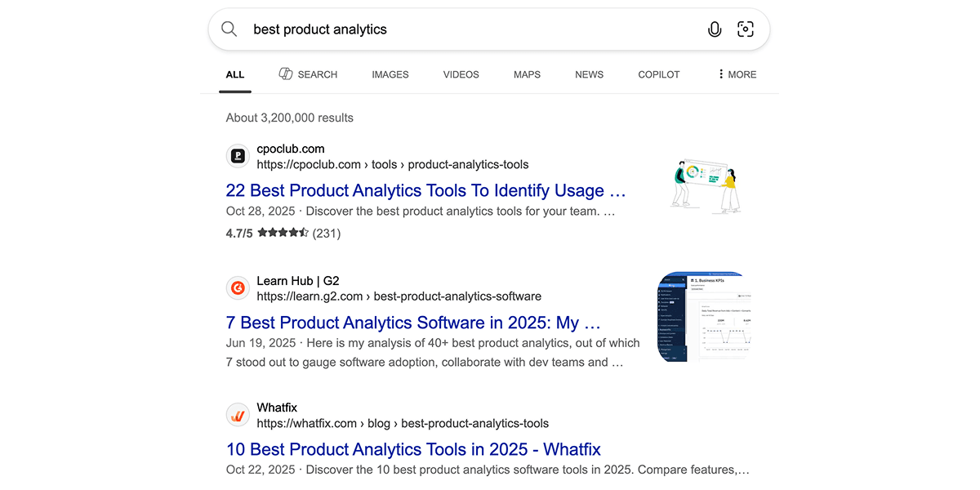Image resolution: width=980 pixels, height=490 pixels.
Task: Select the MAPS tab
Action: coord(527,74)
